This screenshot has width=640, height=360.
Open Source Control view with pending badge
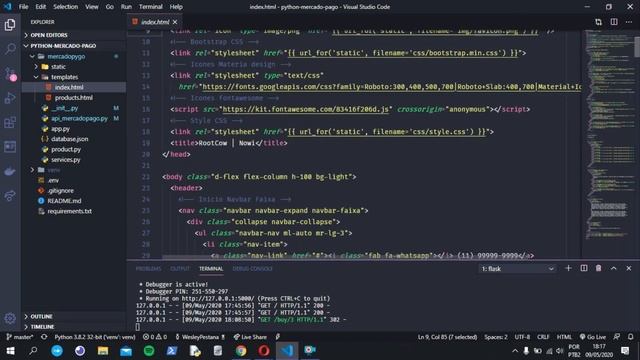tap(10, 73)
